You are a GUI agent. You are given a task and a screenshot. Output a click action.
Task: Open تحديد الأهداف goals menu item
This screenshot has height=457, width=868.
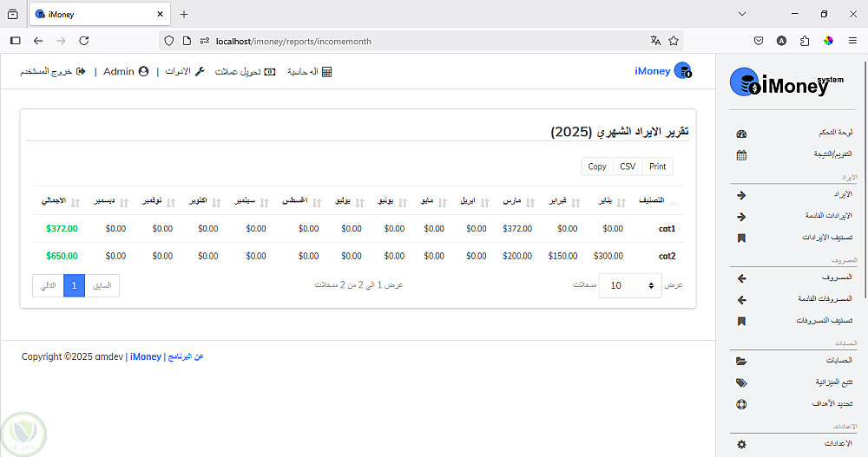832,403
